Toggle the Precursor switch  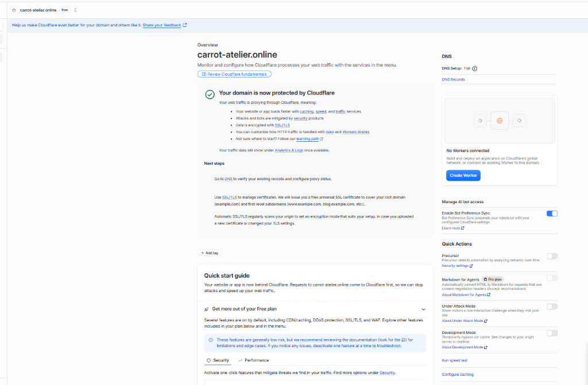coord(552,256)
